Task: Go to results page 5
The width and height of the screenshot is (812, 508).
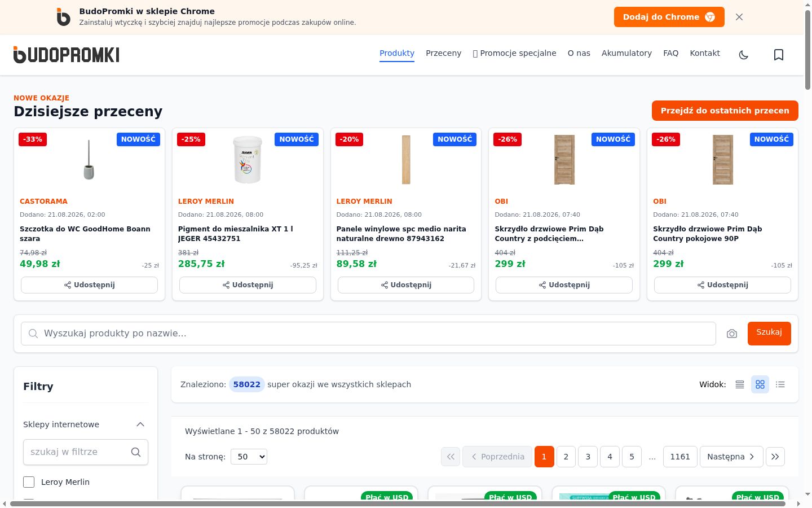Action: pos(632,457)
